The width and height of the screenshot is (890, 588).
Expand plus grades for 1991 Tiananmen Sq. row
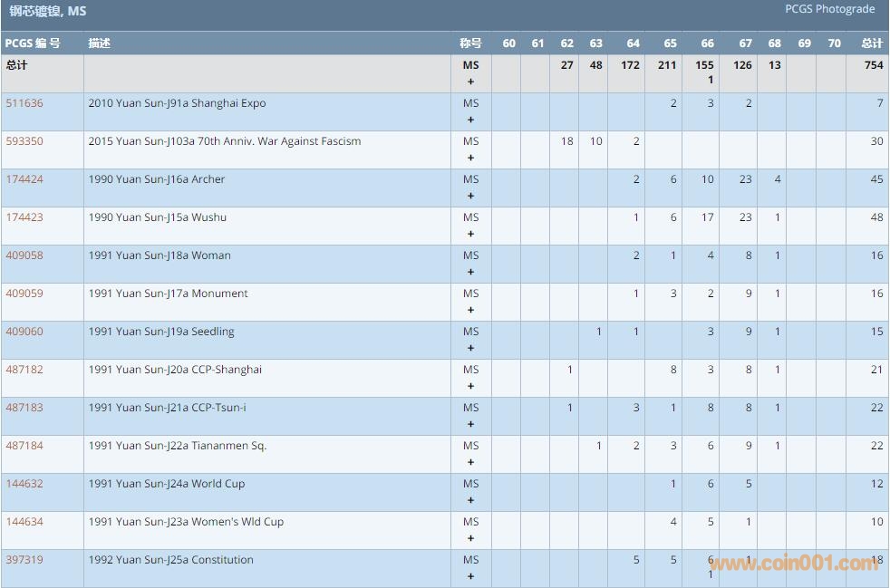click(x=470, y=462)
